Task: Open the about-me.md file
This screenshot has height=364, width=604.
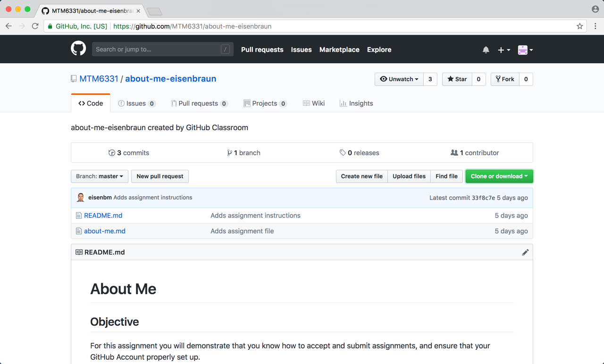Action: (105, 231)
